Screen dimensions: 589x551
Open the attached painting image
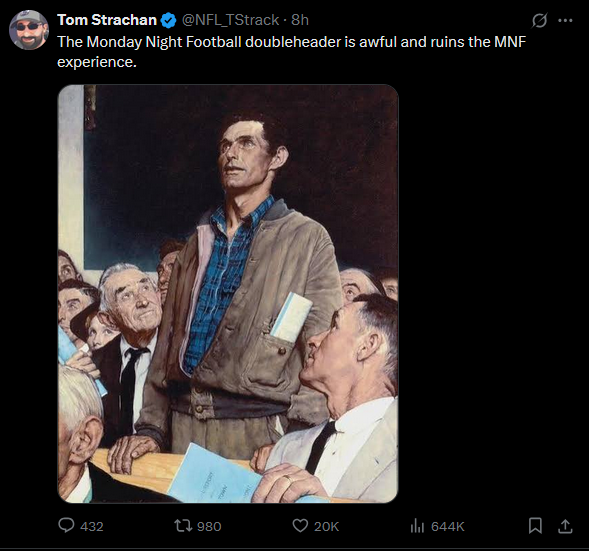(228, 294)
